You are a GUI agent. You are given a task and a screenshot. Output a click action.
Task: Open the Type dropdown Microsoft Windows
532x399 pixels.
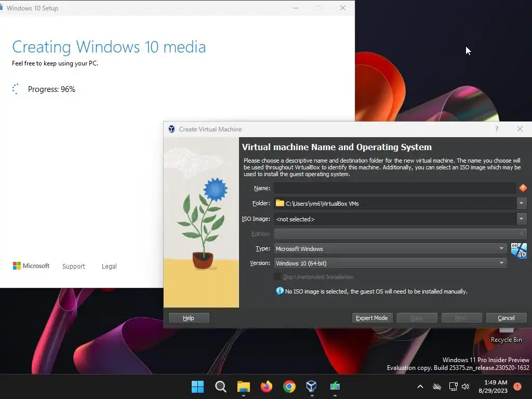coord(390,249)
